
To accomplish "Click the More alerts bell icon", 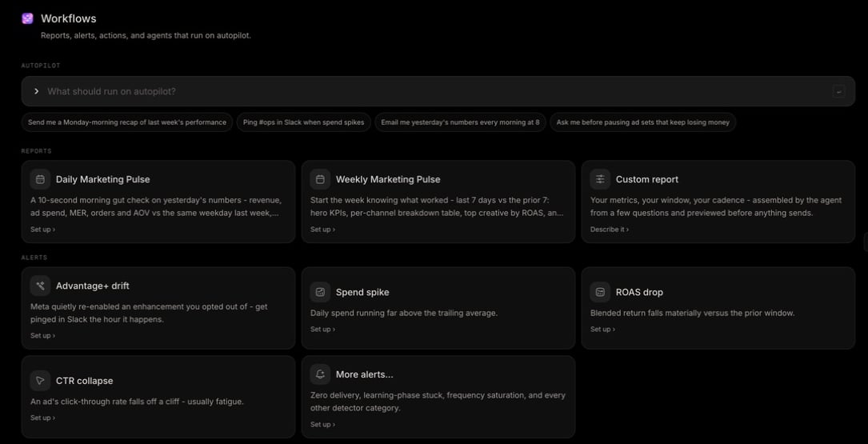I will 320,374.
